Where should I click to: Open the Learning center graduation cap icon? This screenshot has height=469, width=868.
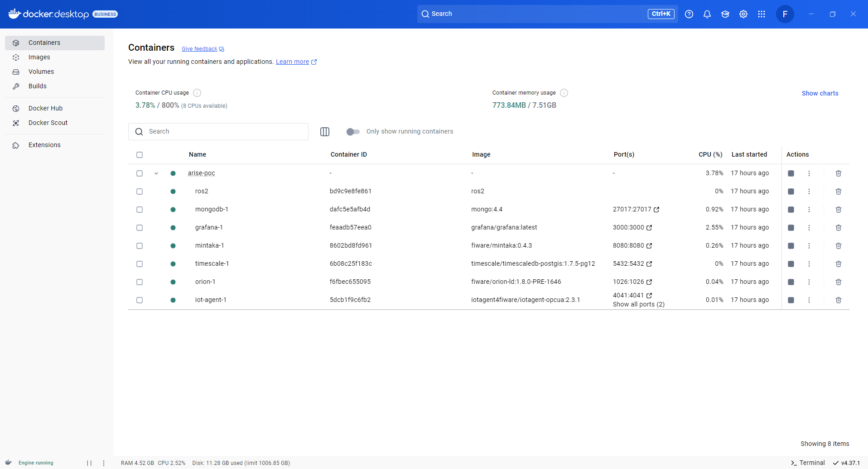tap(725, 14)
